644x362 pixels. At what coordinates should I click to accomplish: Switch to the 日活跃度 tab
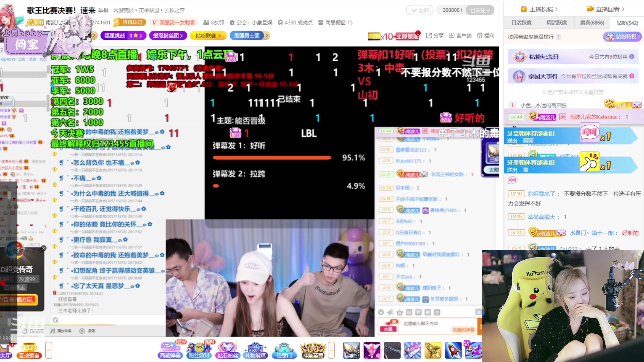coord(521,22)
